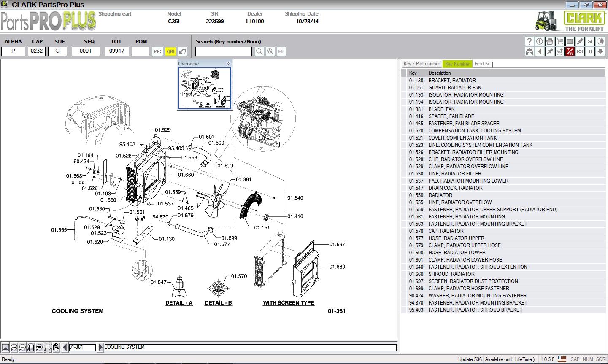Set view to 100 percent zoom
This screenshot has height=364, width=608.
click(x=39, y=348)
